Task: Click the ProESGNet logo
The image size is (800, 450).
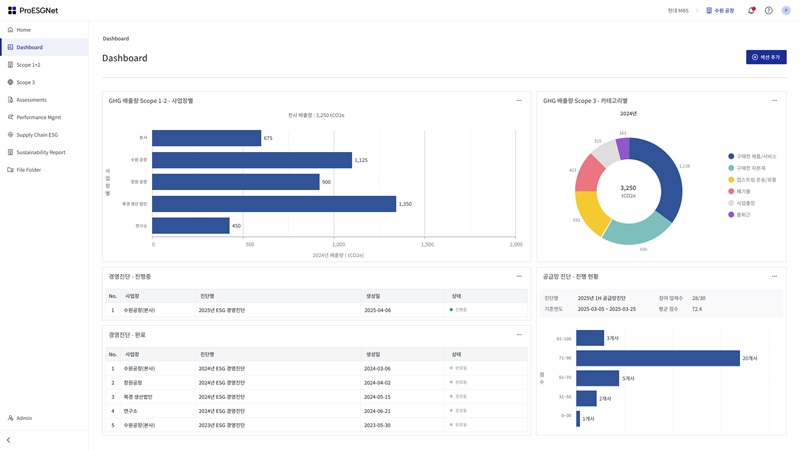Action: coord(33,10)
